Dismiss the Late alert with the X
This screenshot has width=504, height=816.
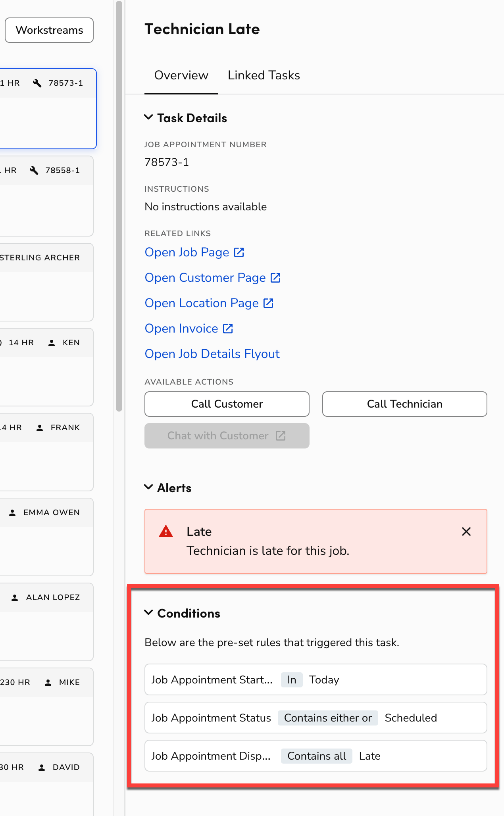(466, 531)
